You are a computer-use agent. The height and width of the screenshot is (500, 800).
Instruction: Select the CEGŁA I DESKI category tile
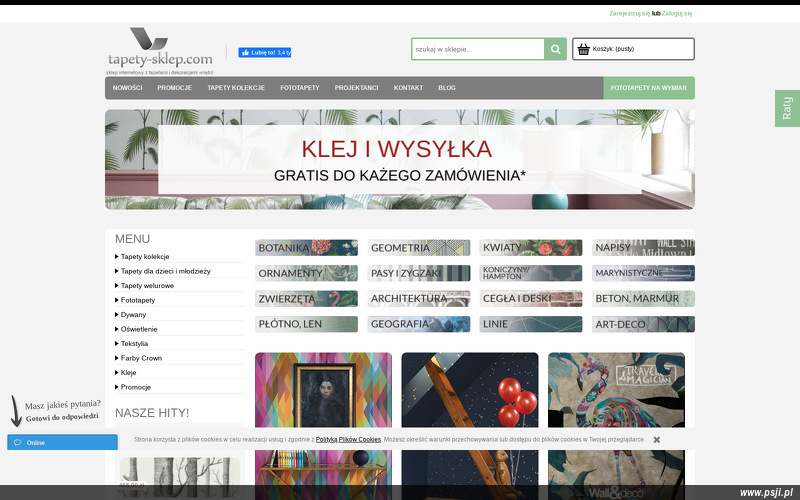tap(531, 298)
